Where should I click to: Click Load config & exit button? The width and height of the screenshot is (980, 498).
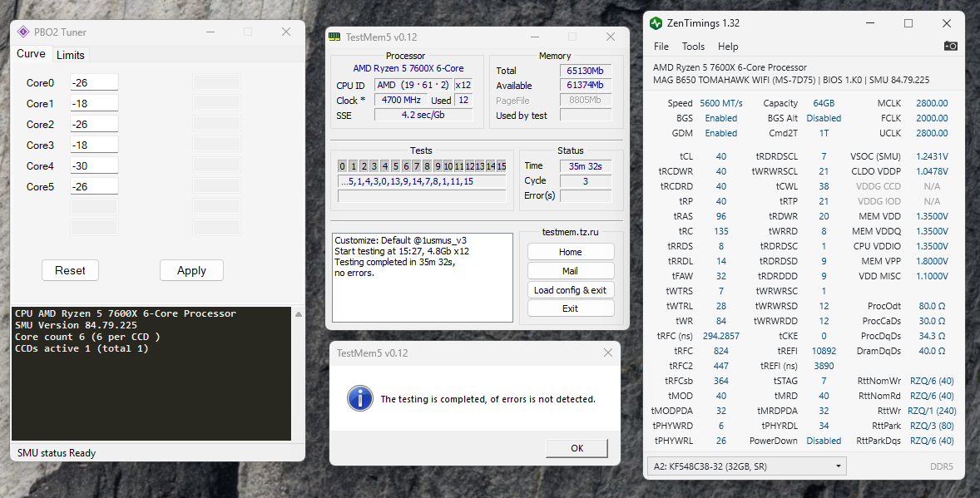(x=571, y=290)
